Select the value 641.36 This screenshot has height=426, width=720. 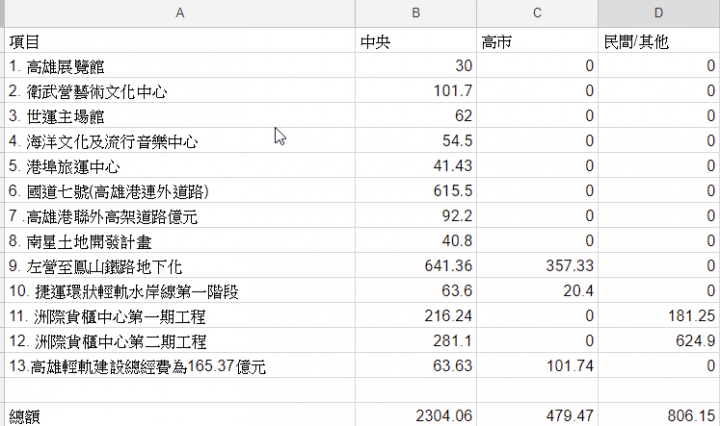click(416, 266)
